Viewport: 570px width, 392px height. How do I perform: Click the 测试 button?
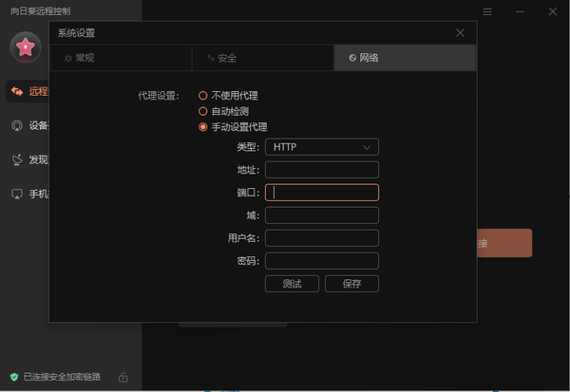pos(292,284)
